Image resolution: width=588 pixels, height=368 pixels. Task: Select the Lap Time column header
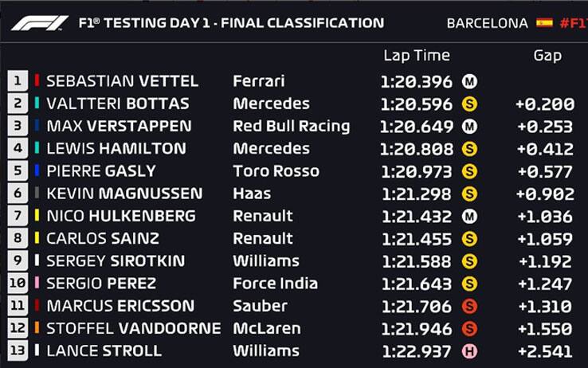click(417, 56)
